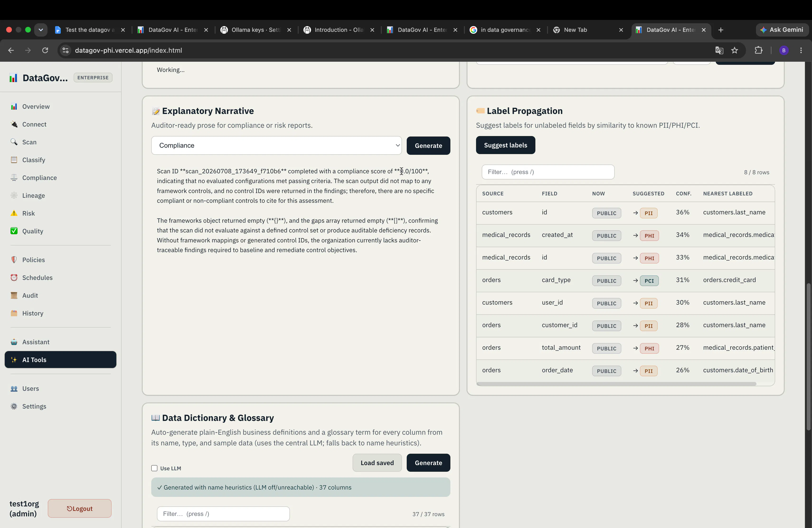Image resolution: width=812 pixels, height=528 pixels.
Task: Click the orders.credit_card cell
Action: [x=729, y=280]
